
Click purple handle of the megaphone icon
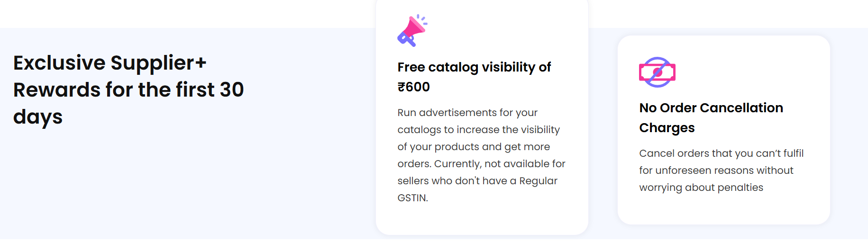coord(406,40)
